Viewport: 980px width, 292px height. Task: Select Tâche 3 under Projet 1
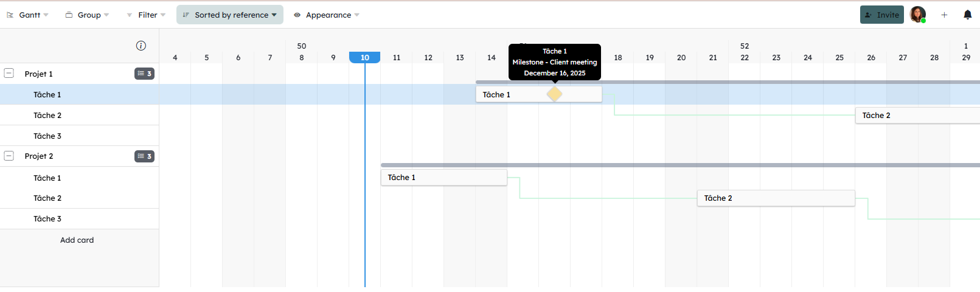47,136
